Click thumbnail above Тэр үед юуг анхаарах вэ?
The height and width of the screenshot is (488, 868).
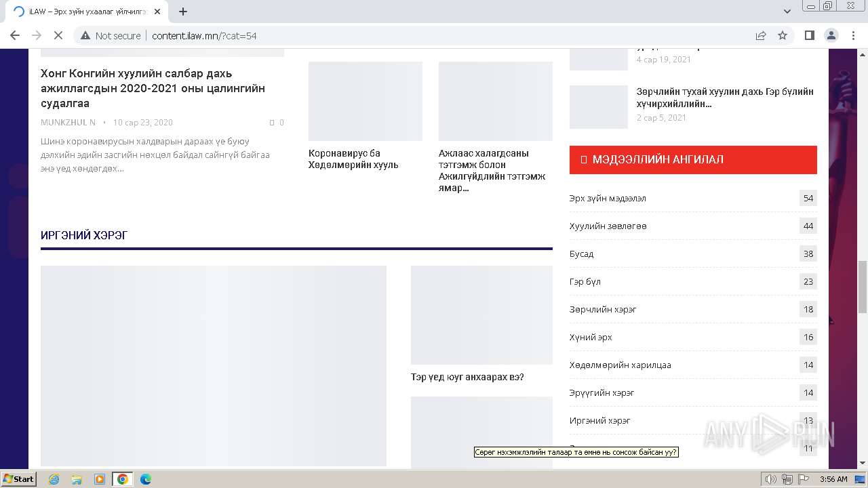pyautogui.click(x=481, y=315)
